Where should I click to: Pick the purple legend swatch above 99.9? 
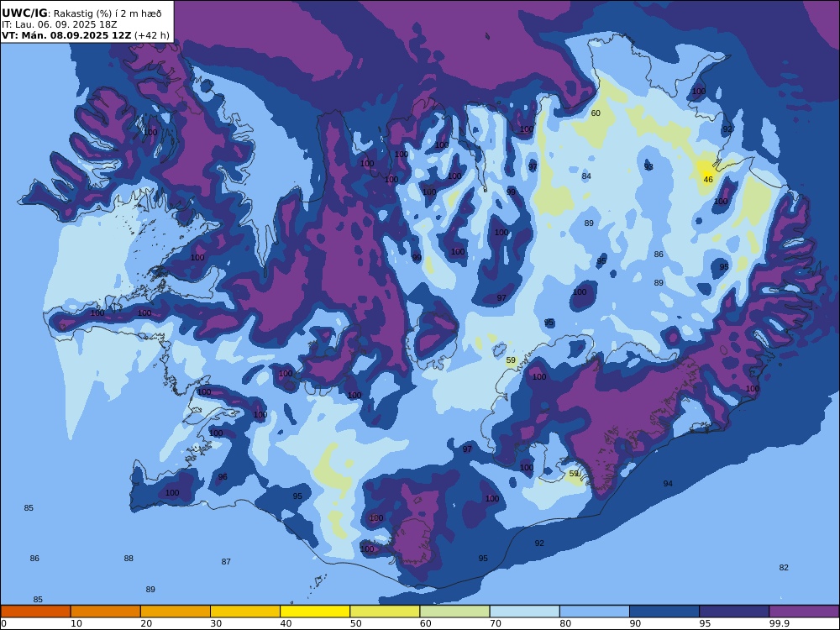tap(804, 612)
